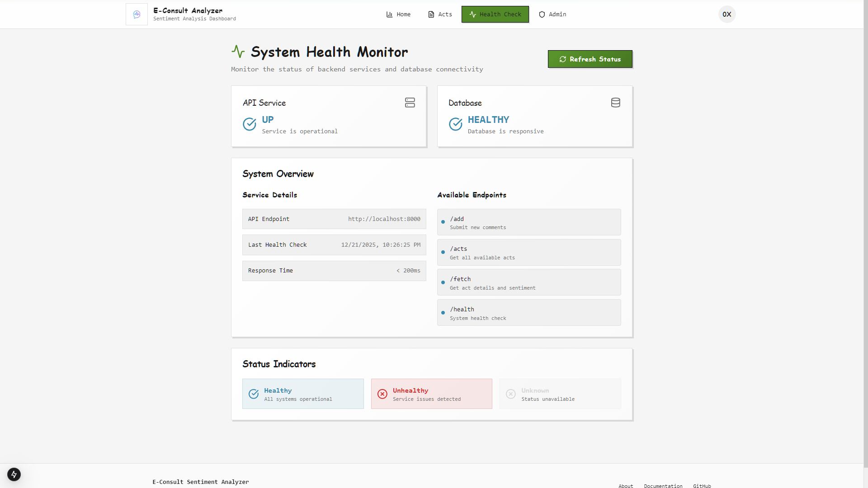868x488 pixels.
Task: Click the heartbeat icon on Health Check
Action: click(x=472, y=14)
